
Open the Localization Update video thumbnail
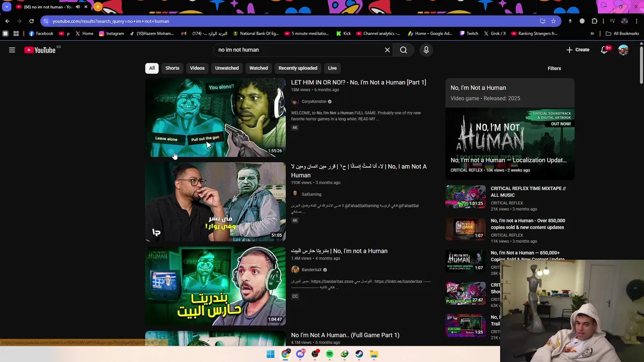click(x=510, y=143)
